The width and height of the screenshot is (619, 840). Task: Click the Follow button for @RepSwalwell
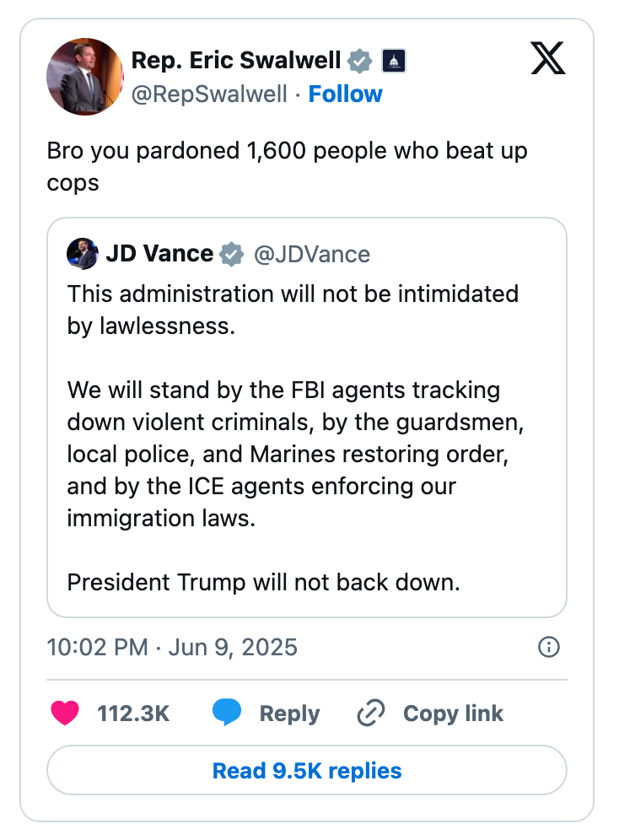[346, 95]
